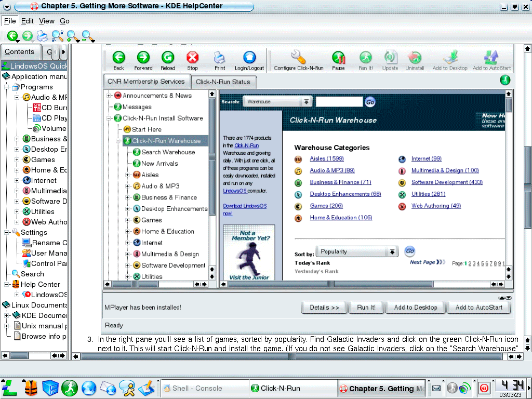532x399 pixels.
Task: Switch to the Click-N-Run Status tab
Action: coord(223,82)
